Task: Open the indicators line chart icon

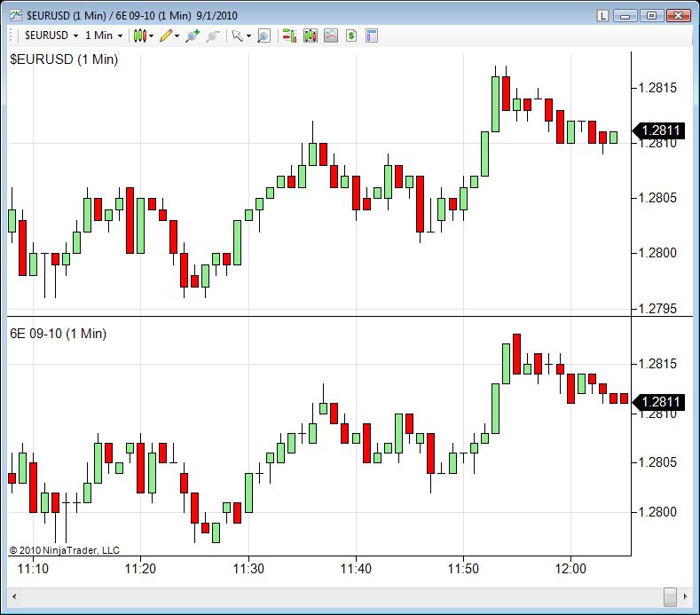Action: tap(331, 35)
